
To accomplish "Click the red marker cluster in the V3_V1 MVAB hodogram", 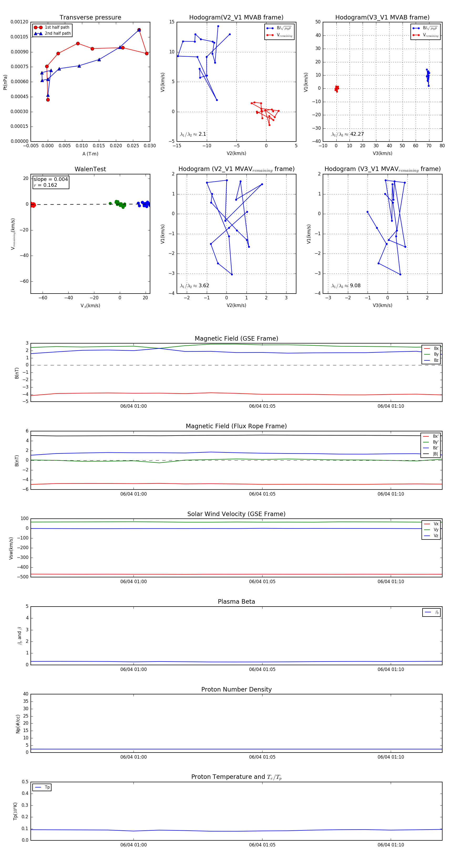I will pyautogui.click(x=337, y=89).
